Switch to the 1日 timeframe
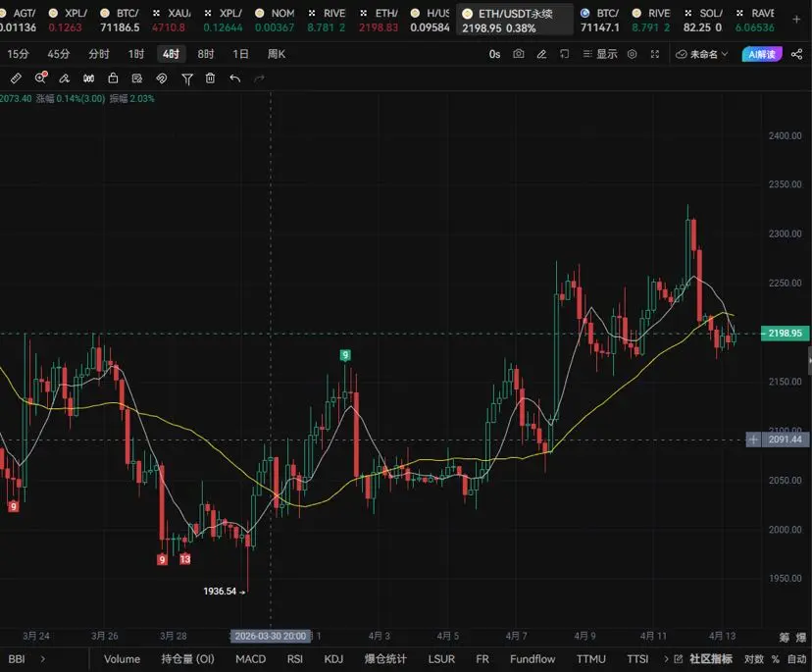Viewport: 812px width, 672px height. pyautogui.click(x=240, y=54)
